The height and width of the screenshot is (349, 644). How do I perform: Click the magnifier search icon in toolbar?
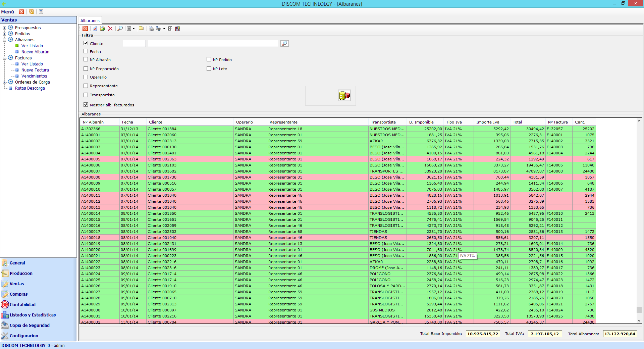pyautogui.click(x=120, y=29)
